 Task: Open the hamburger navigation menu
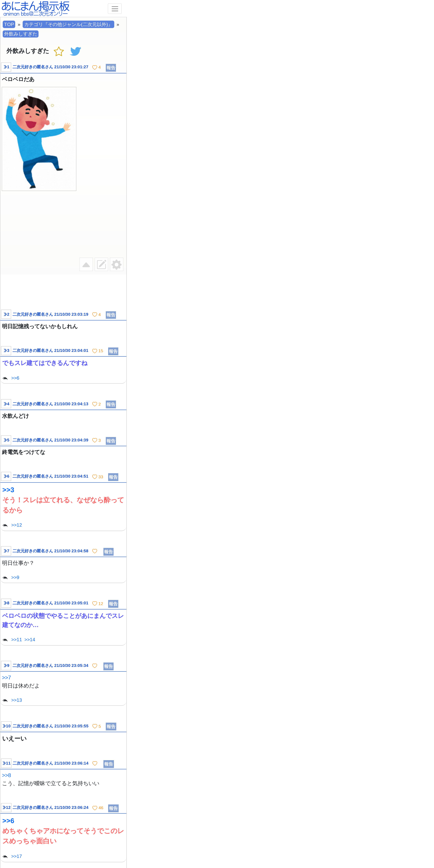[x=115, y=9]
